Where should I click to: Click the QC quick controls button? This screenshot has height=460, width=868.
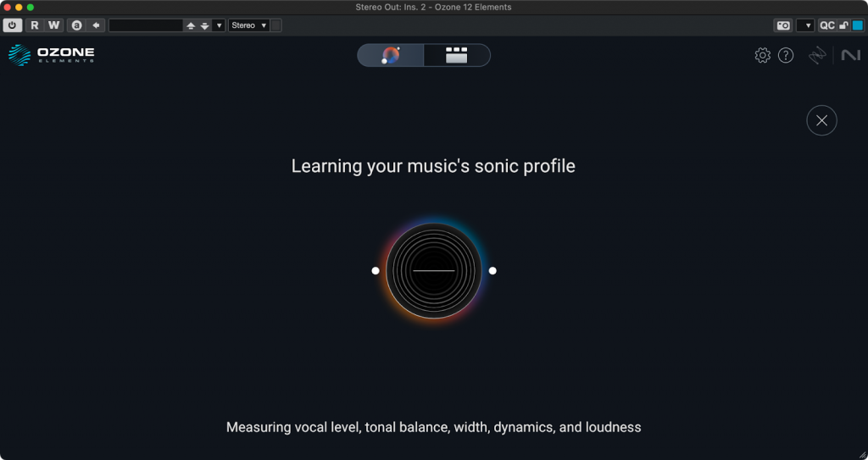point(826,25)
